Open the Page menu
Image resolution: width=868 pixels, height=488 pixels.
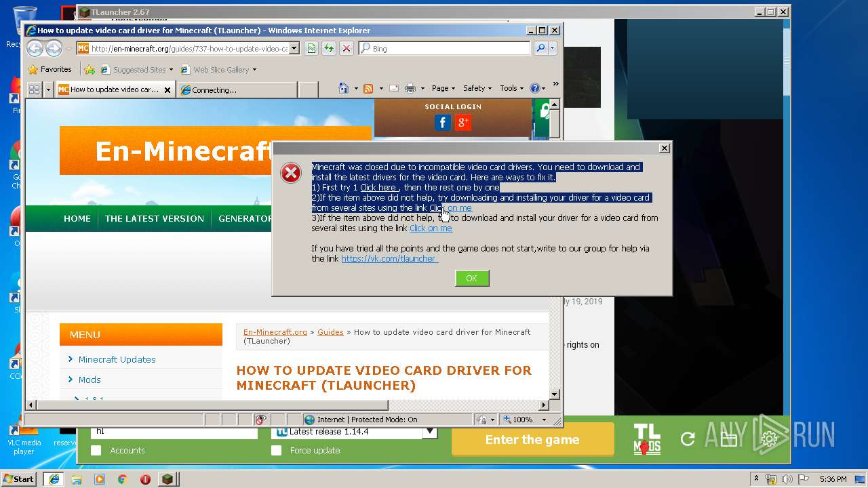(442, 88)
